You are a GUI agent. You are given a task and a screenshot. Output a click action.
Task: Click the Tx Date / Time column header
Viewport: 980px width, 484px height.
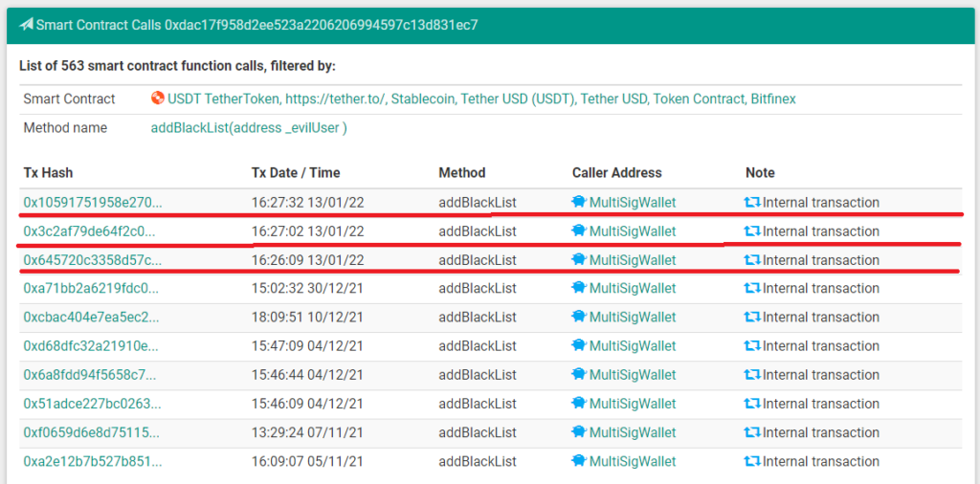(296, 172)
